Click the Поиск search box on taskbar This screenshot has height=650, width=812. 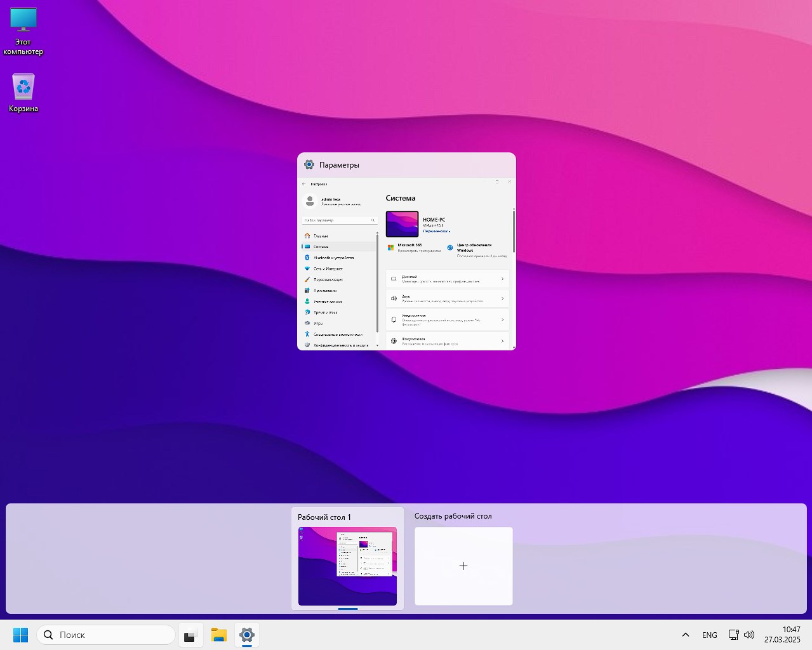pos(107,635)
